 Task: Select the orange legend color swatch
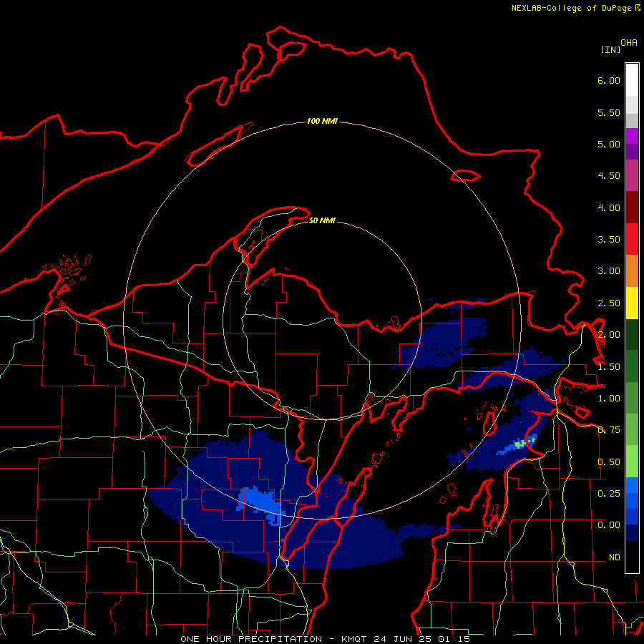pyautogui.click(x=632, y=271)
